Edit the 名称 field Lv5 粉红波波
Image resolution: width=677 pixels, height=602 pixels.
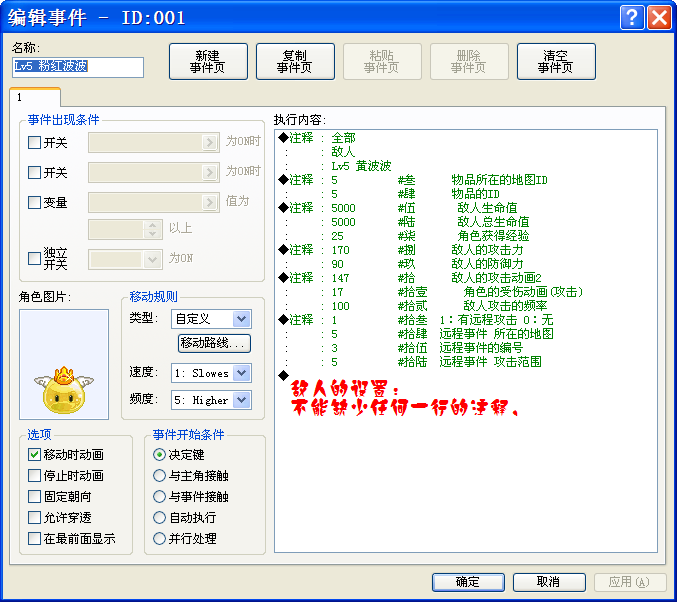[78, 67]
